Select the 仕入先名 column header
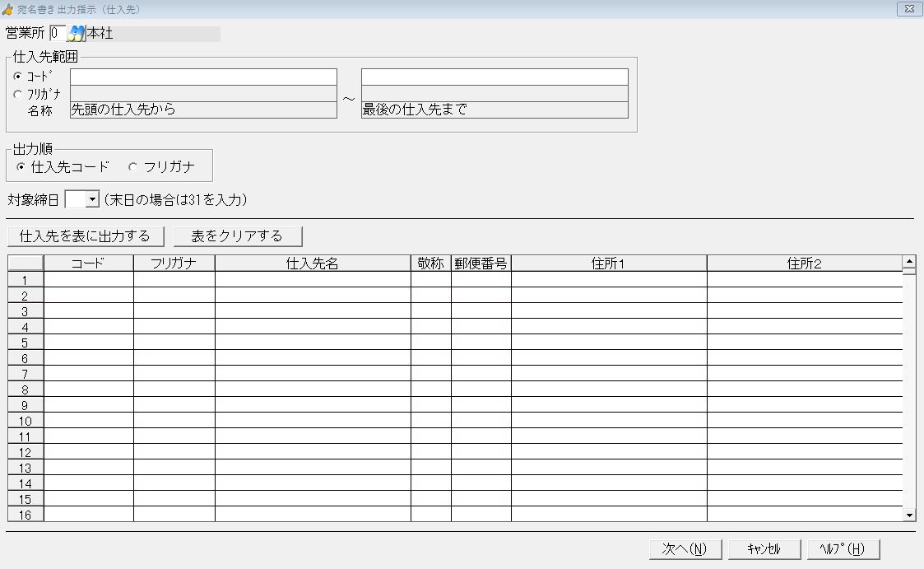This screenshot has width=924, height=569. [313, 264]
